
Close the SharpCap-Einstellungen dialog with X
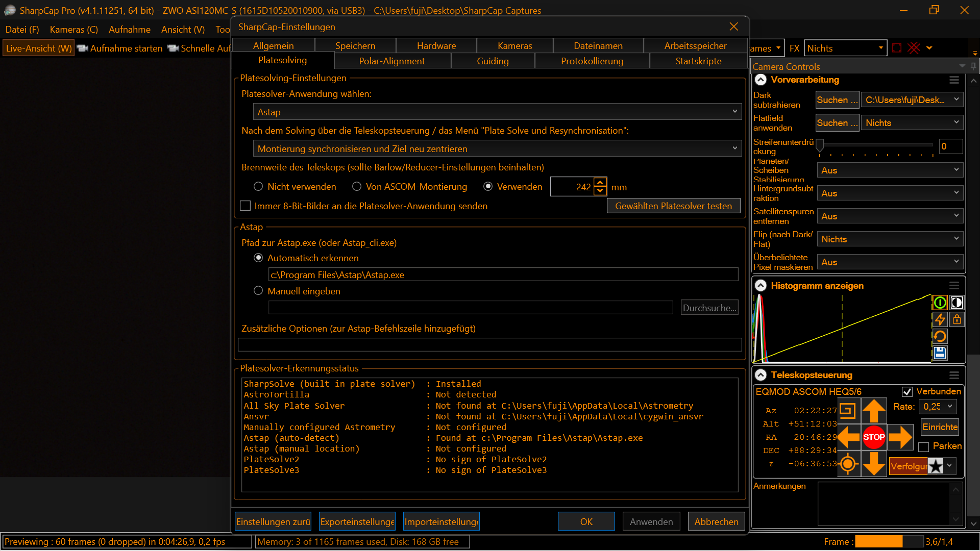pyautogui.click(x=733, y=27)
